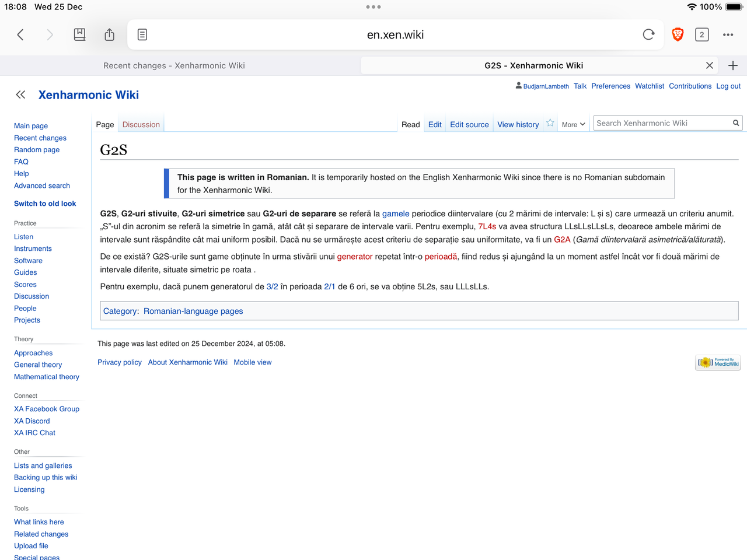Open Contributions link
The width and height of the screenshot is (747, 560).
click(x=690, y=86)
